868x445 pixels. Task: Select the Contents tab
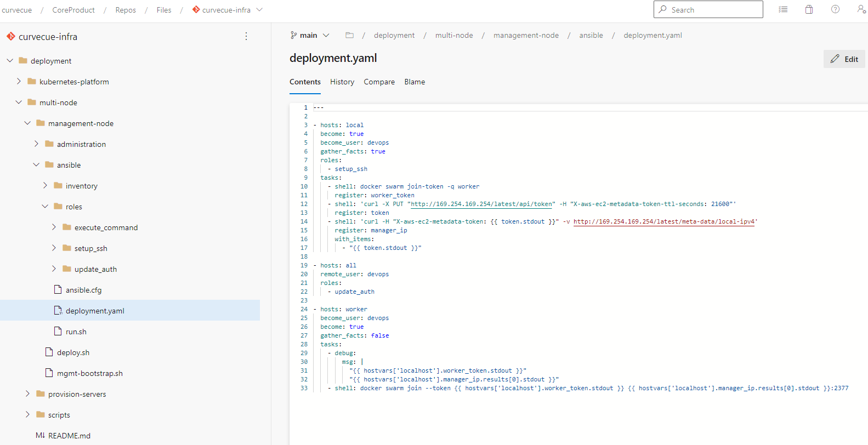pyautogui.click(x=305, y=82)
